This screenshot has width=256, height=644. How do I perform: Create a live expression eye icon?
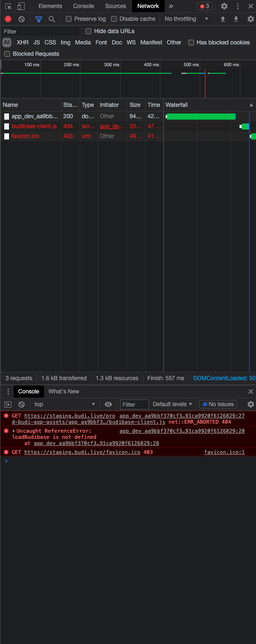coord(108,404)
